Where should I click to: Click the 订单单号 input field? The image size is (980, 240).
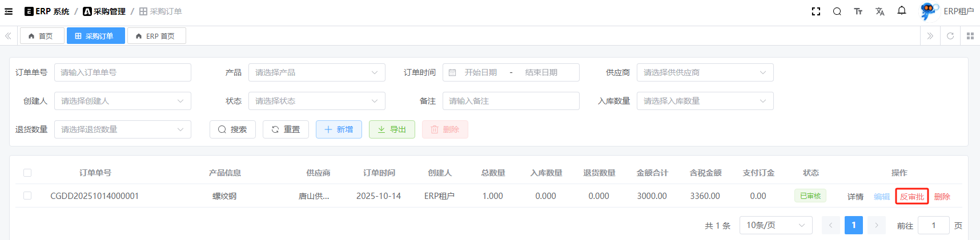pyautogui.click(x=122, y=72)
